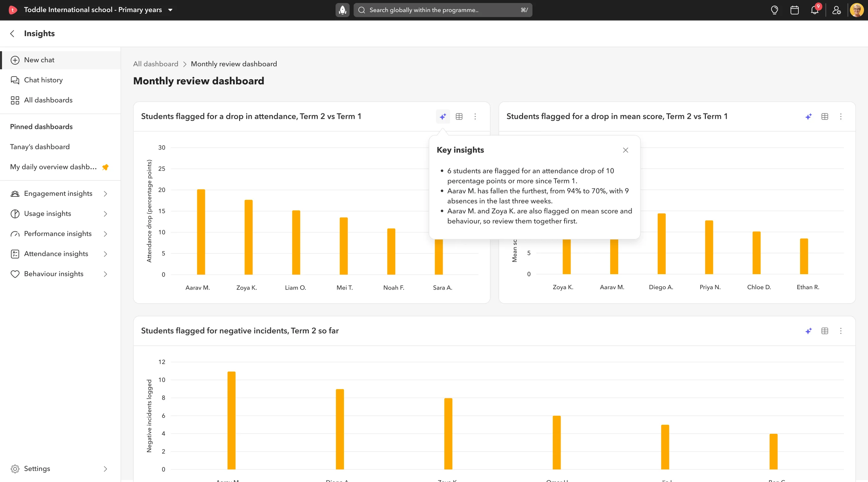Click the Monthly review dashboard breadcrumb
The width and height of the screenshot is (868, 482).
click(x=234, y=64)
